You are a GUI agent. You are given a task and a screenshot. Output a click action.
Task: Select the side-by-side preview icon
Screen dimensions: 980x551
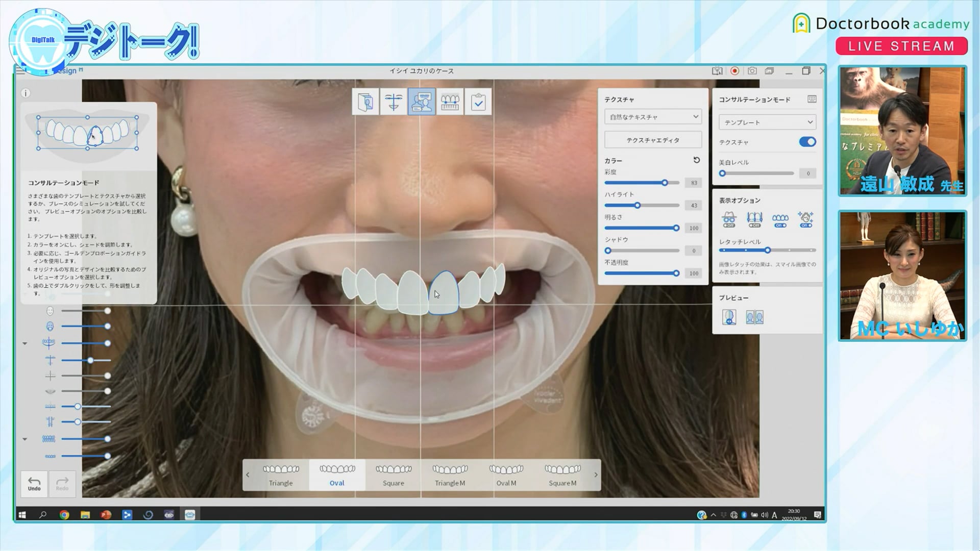(754, 317)
